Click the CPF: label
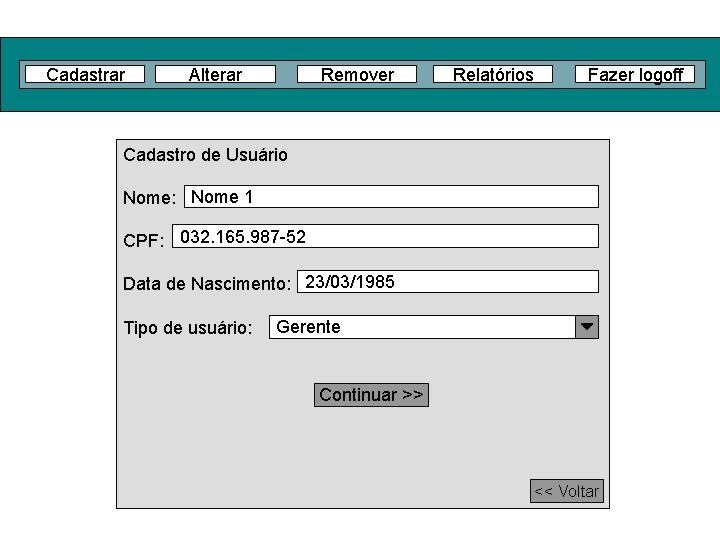Viewport: 720px width, 540px height. click(x=144, y=240)
